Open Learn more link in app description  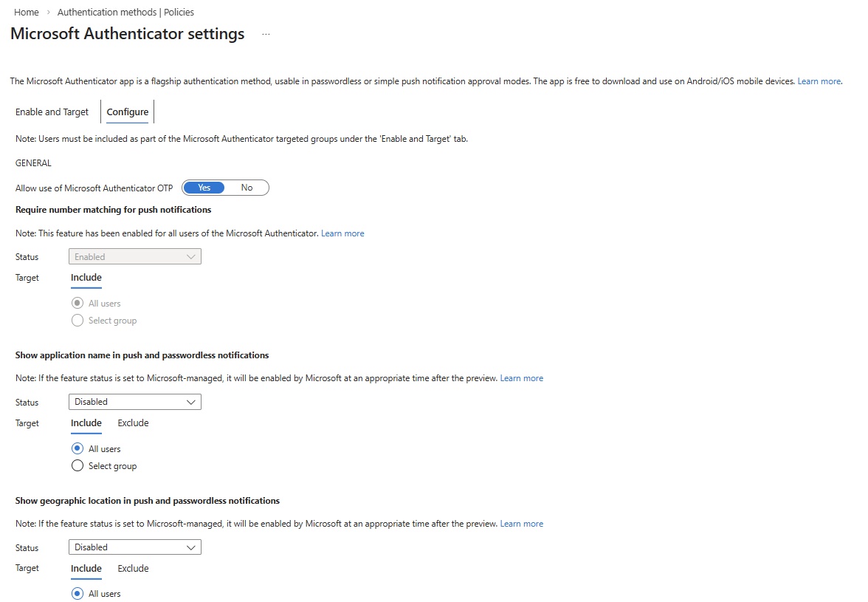click(819, 81)
